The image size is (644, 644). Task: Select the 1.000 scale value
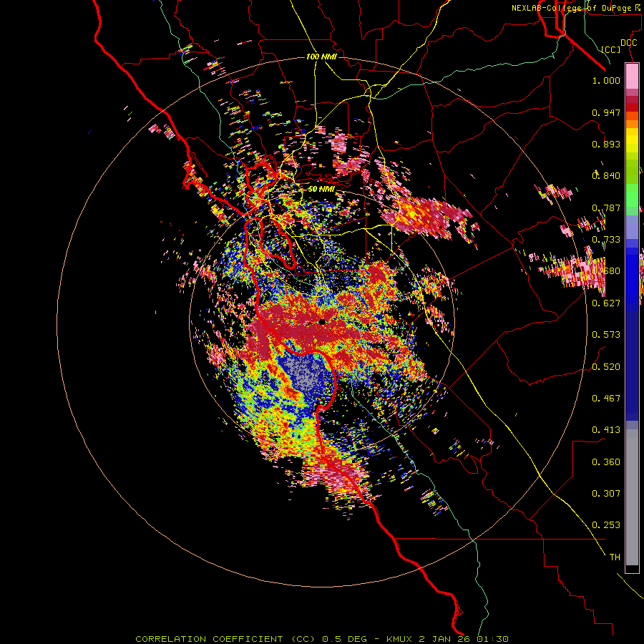coord(606,80)
